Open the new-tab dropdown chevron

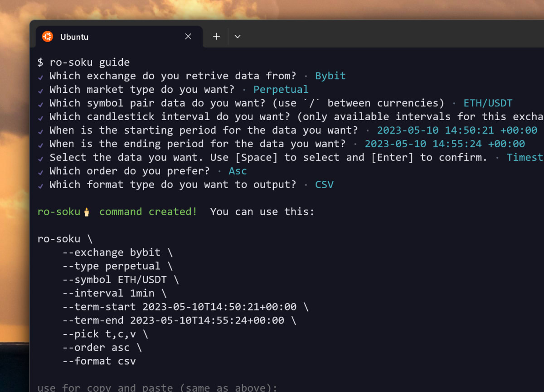(x=238, y=36)
